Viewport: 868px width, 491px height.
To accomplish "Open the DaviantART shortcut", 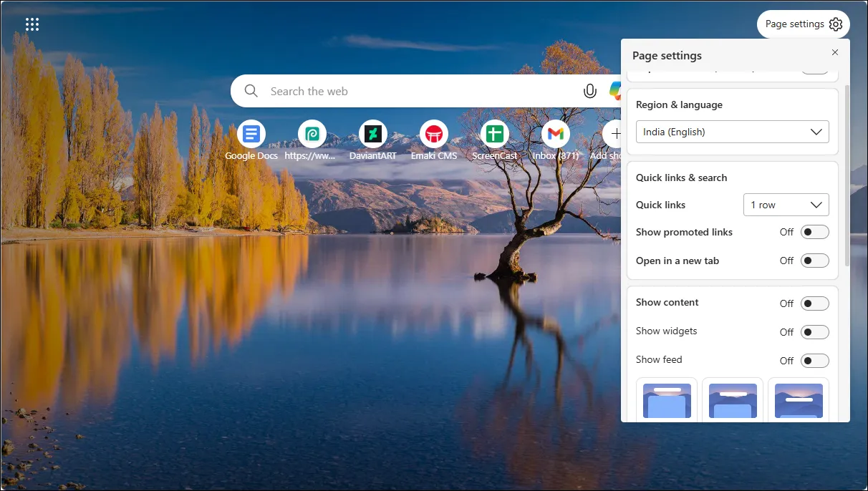I will click(372, 134).
